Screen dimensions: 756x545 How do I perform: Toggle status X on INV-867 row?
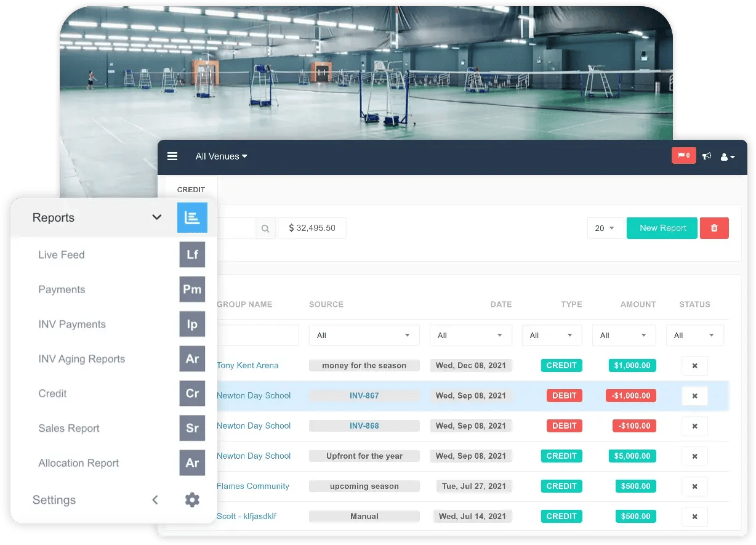(x=694, y=396)
